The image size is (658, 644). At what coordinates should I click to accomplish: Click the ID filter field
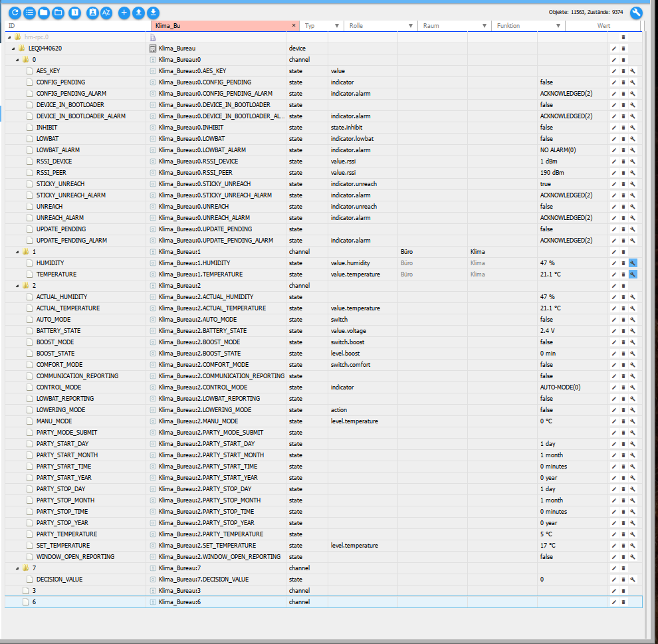coord(77,26)
